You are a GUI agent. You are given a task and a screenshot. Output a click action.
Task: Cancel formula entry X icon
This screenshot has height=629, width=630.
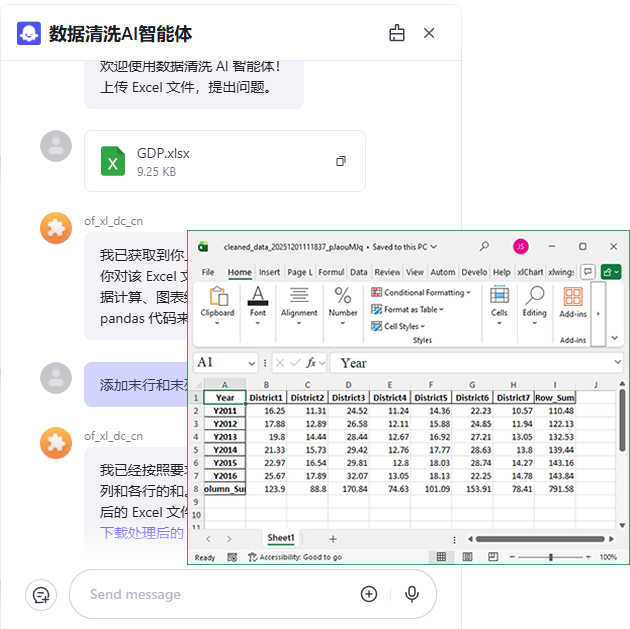click(x=280, y=363)
